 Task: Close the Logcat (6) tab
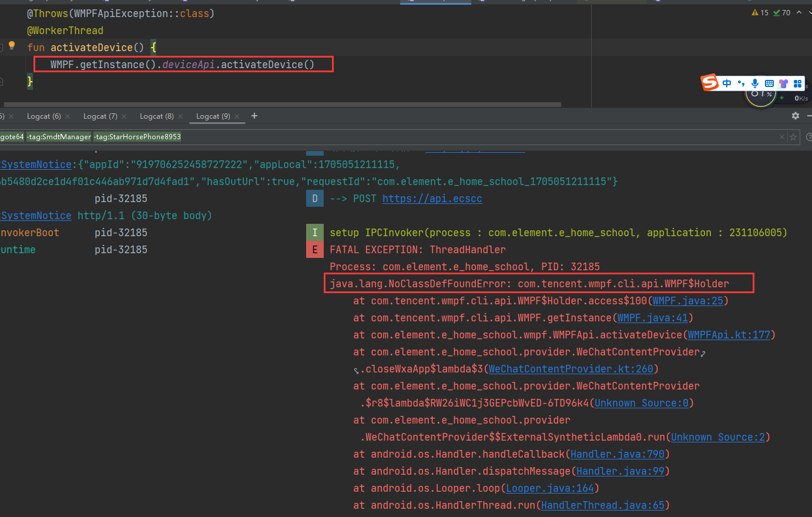68,116
